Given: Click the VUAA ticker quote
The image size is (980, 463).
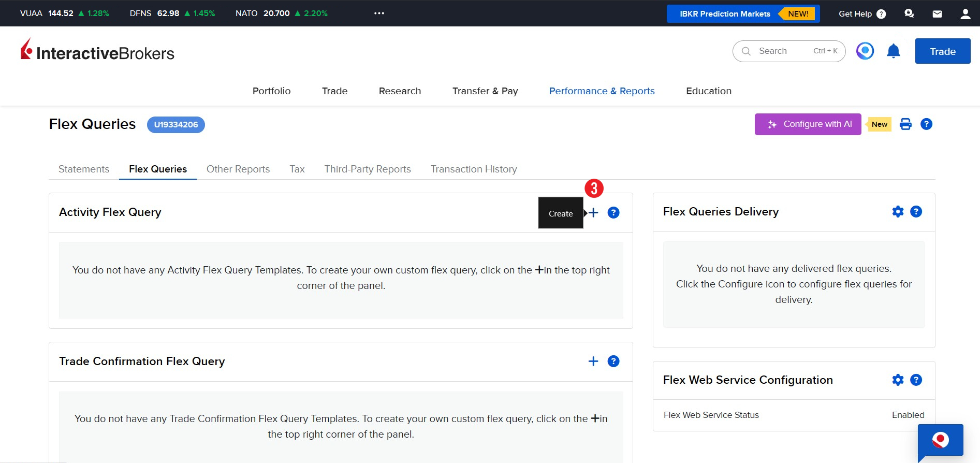Looking at the screenshot, I should click(x=65, y=13).
